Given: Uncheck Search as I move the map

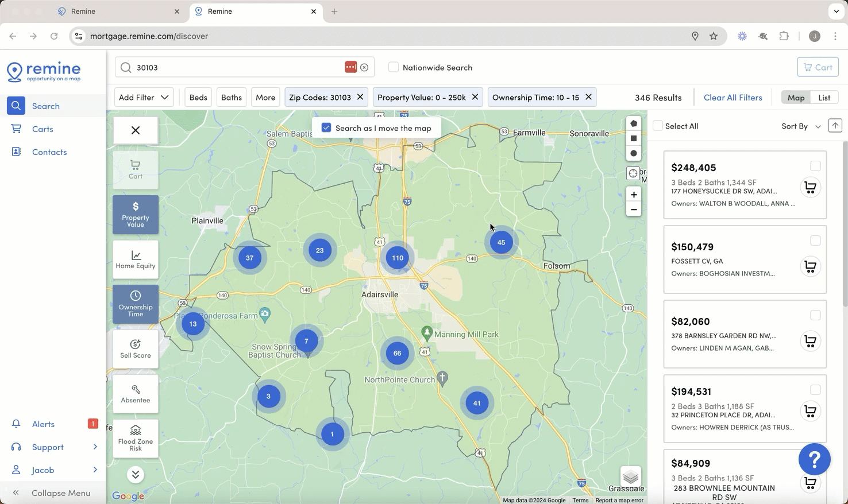Looking at the screenshot, I should coord(326,128).
